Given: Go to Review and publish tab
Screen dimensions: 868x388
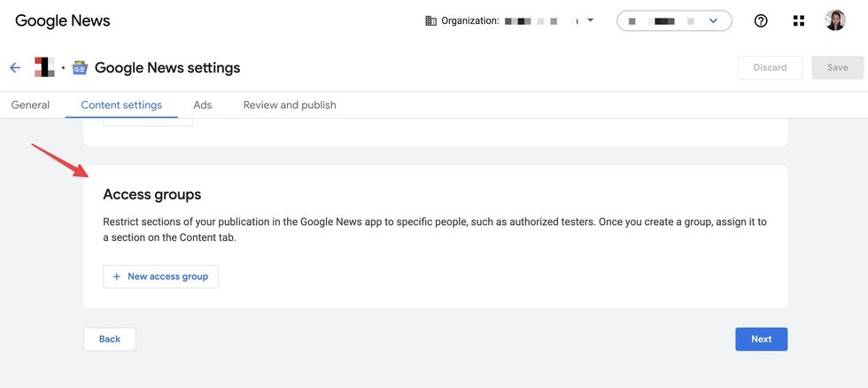Looking at the screenshot, I should pyautogui.click(x=290, y=105).
